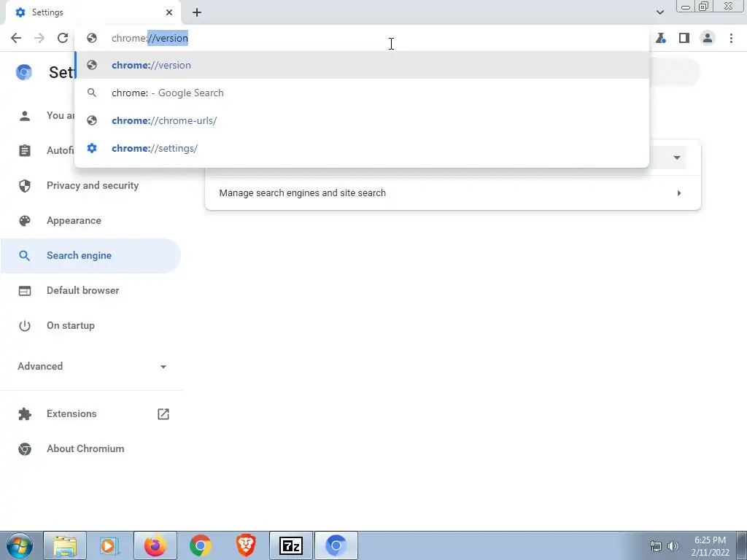Click the palette icon for Appearance

pyautogui.click(x=25, y=220)
